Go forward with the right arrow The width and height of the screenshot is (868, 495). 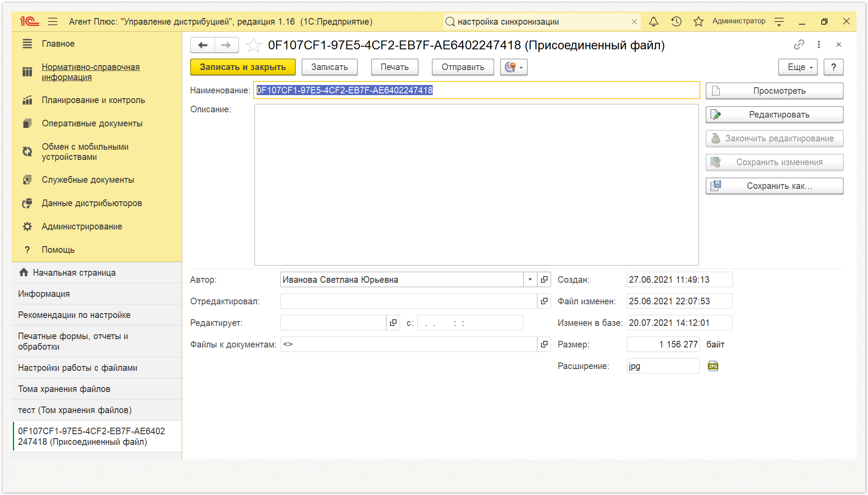coord(226,45)
